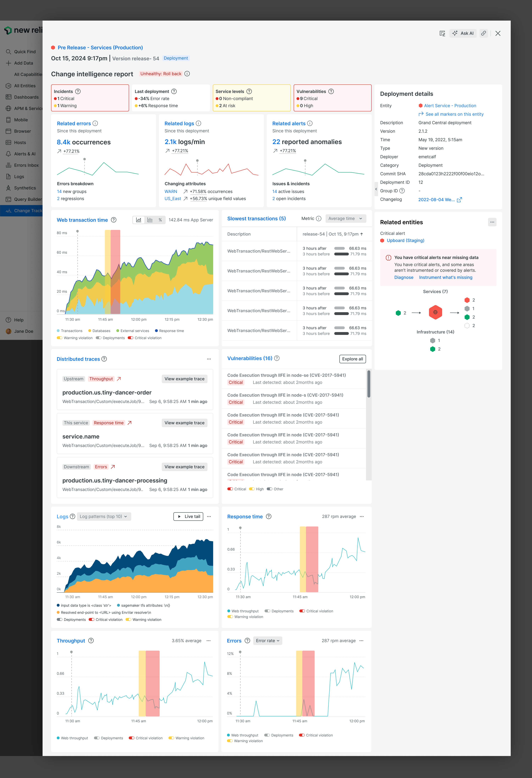
Task: Open the Service levels help icon
Action: click(249, 91)
